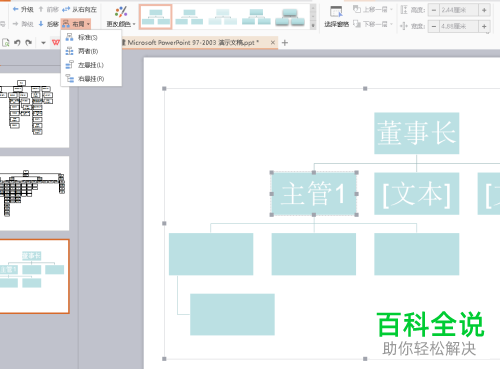This screenshot has height=369, width=500.
Task: Select the third faded style thumbnail
Action: point(222,17)
